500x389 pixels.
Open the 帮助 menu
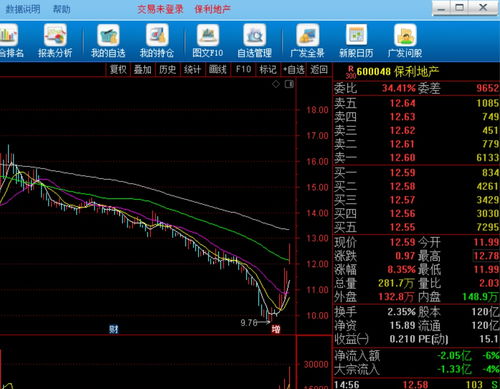62,9
